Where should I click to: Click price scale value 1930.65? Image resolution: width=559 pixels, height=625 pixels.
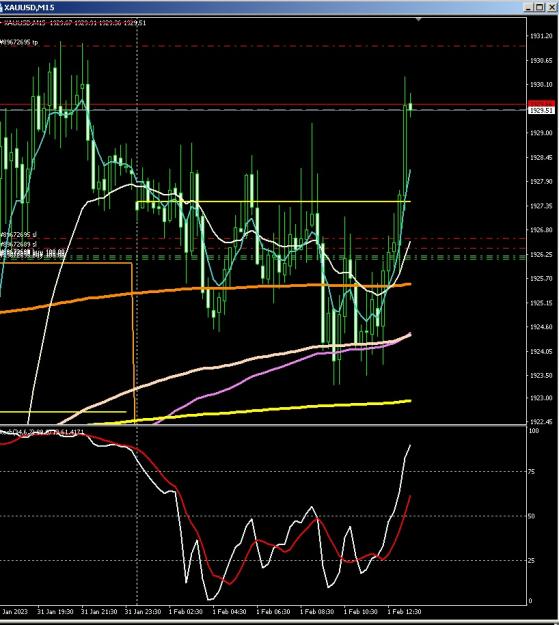coord(541,61)
